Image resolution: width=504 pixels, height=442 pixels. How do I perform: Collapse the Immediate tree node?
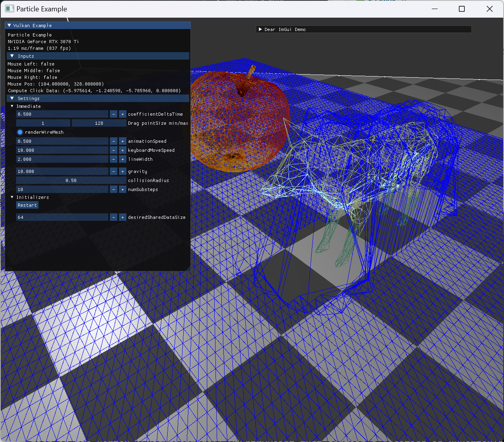(12, 106)
